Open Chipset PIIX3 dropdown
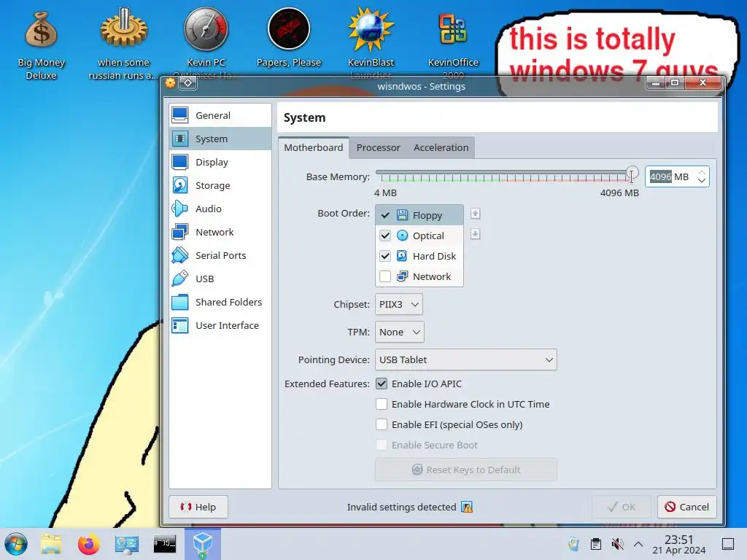The height and width of the screenshot is (560, 747). (x=399, y=304)
